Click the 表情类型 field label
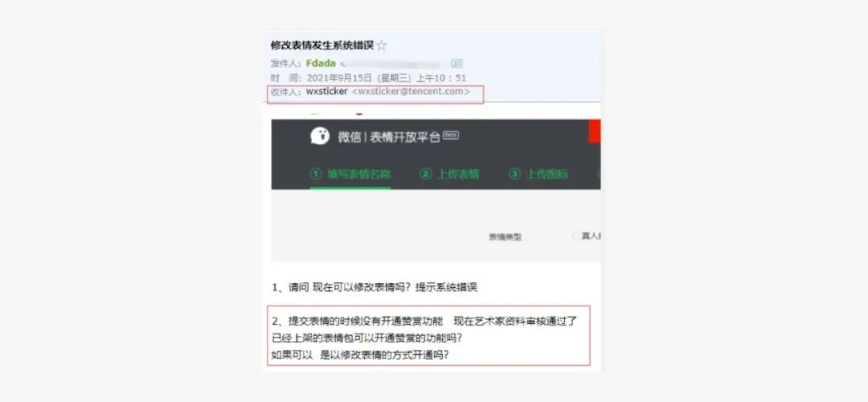This screenshot has height=402, width=868. point(504,237)
